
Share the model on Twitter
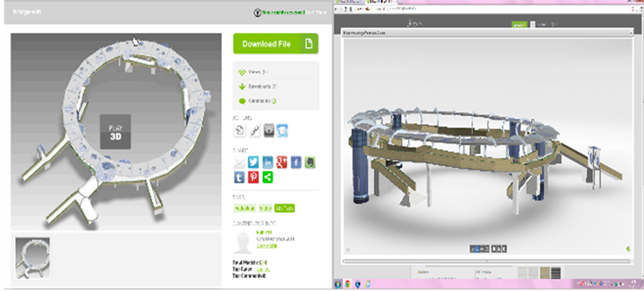(x=253, y=162)
